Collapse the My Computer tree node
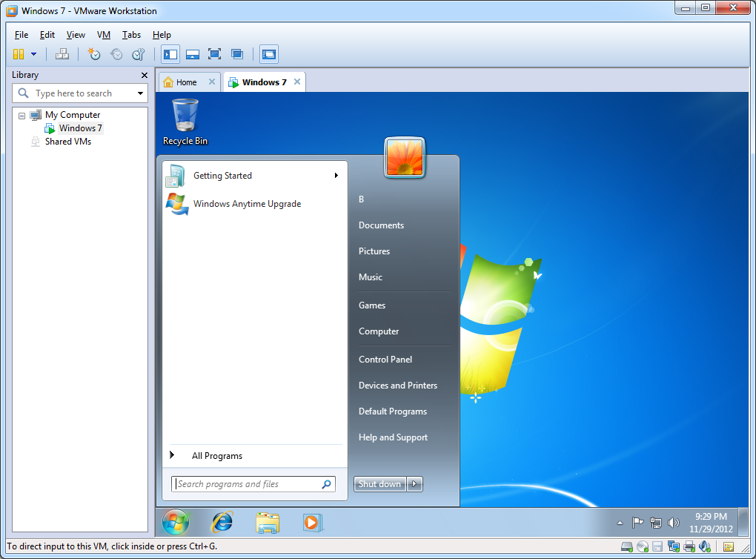Viewport: 756px width, 559px height. pyautogui.click(x=21, y=116)
